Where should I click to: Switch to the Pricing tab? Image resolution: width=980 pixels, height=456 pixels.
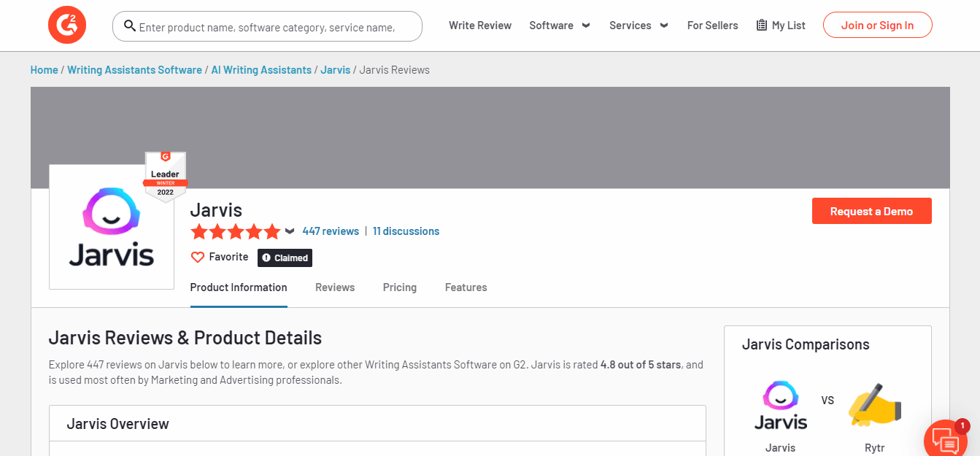click(400, 287)
